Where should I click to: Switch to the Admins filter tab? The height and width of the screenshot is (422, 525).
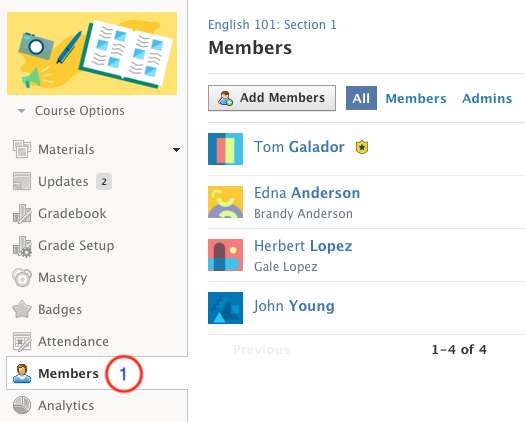pyautogui.click(x=487, y=98)
